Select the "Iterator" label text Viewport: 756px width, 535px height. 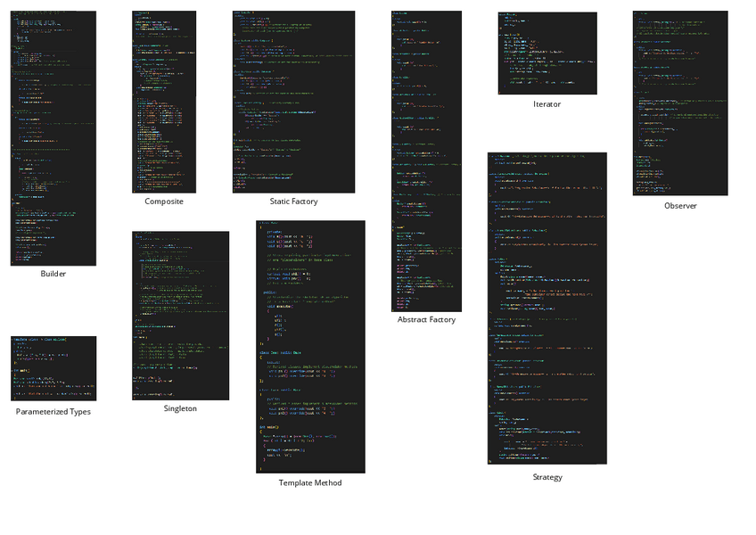[x=546, y=104]
